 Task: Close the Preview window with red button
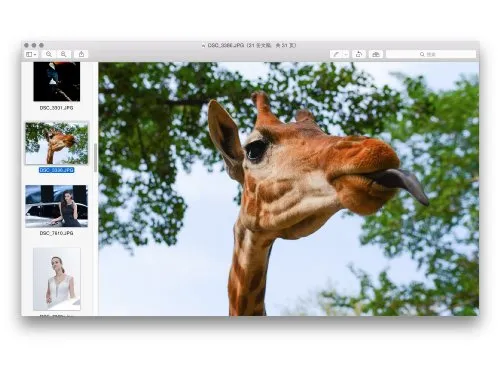27,45
